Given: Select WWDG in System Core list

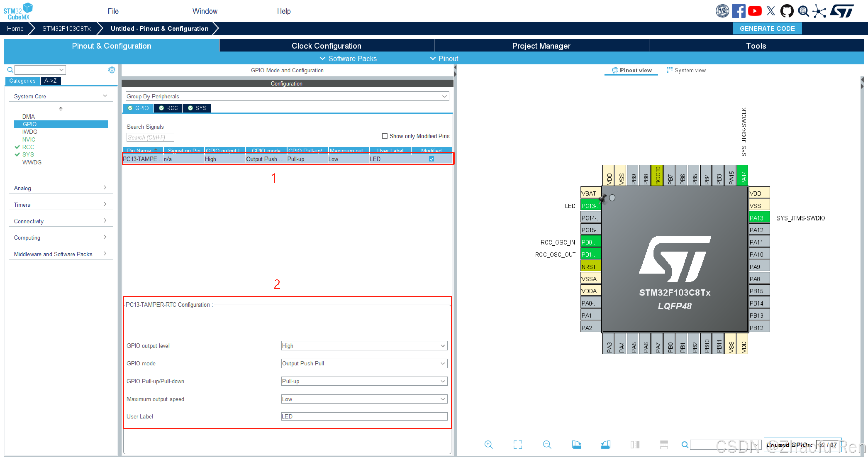Looking at the screenshot, I should tap(32, 162).
